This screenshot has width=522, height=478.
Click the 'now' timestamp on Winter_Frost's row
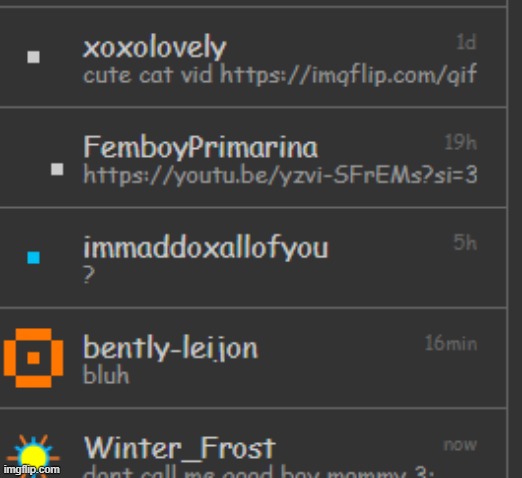tap(460, 445)
